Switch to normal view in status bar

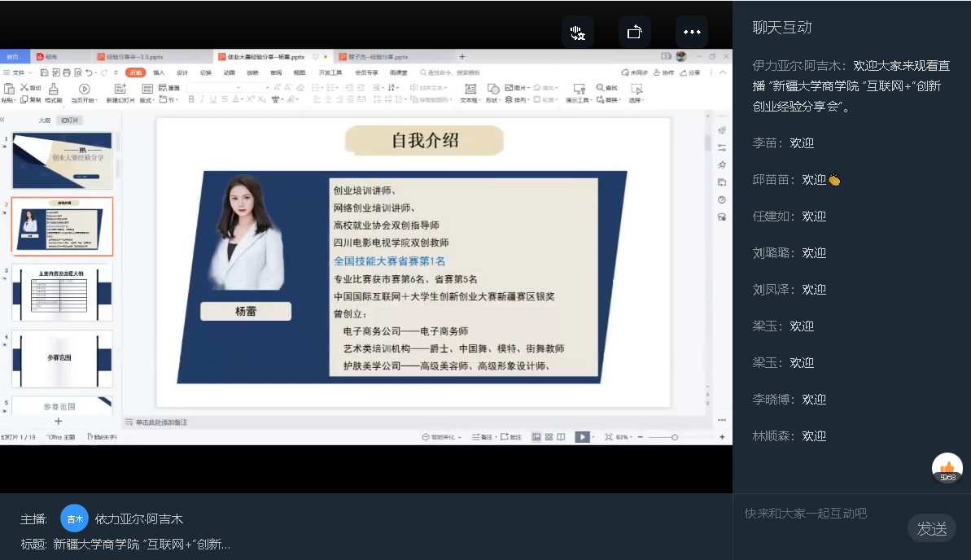click(x=536, y=437)
